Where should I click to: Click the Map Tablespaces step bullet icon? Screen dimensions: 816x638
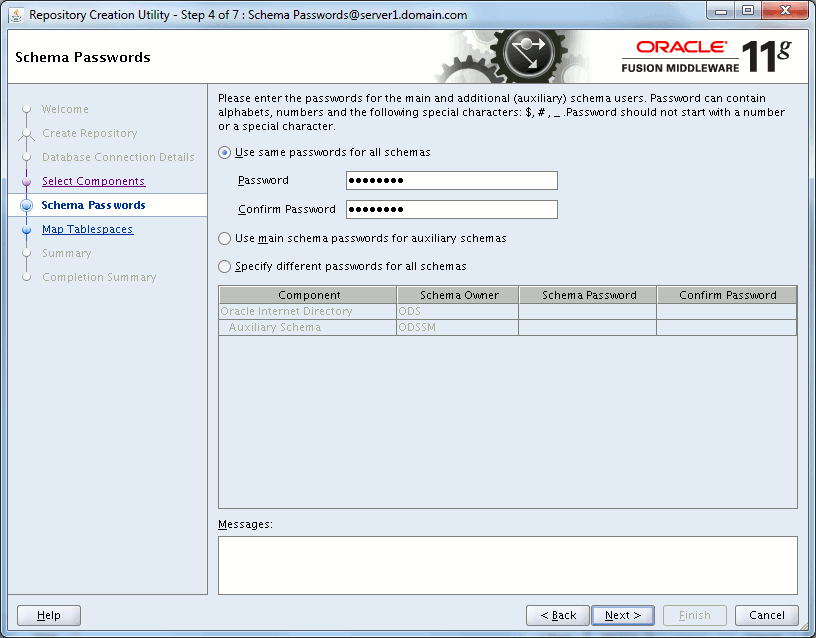pos(27,229)
